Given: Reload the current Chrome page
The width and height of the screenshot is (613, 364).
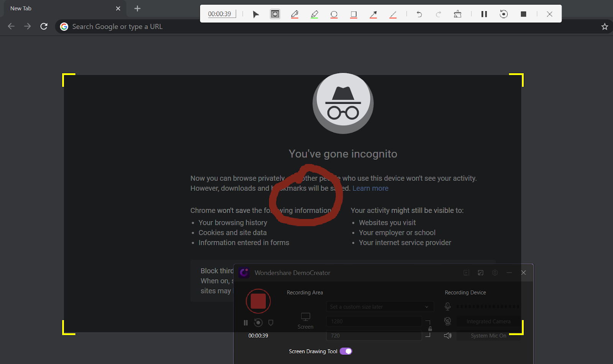Looking at the screenshot, I should point(44,26).
